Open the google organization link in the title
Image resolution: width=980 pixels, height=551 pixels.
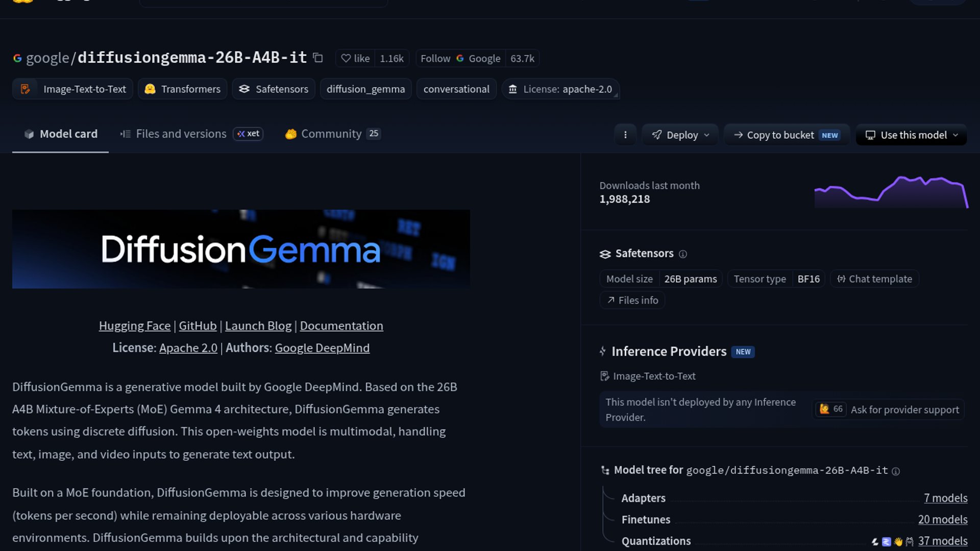click(x=47, y=58)
